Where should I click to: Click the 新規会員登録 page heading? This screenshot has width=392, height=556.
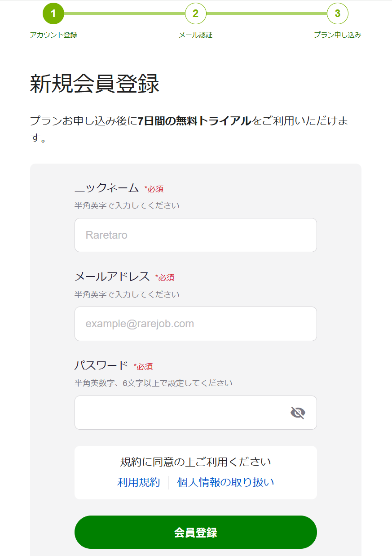tap(94, 84)
